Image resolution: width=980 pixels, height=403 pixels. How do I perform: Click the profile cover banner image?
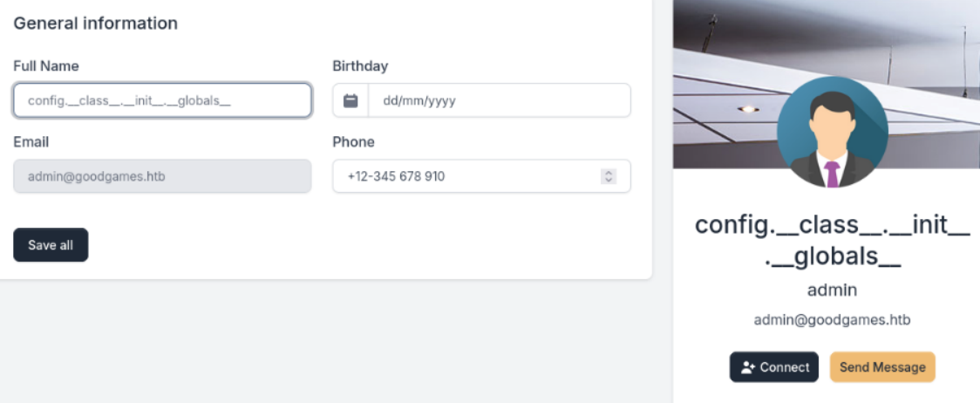(827, 84)
